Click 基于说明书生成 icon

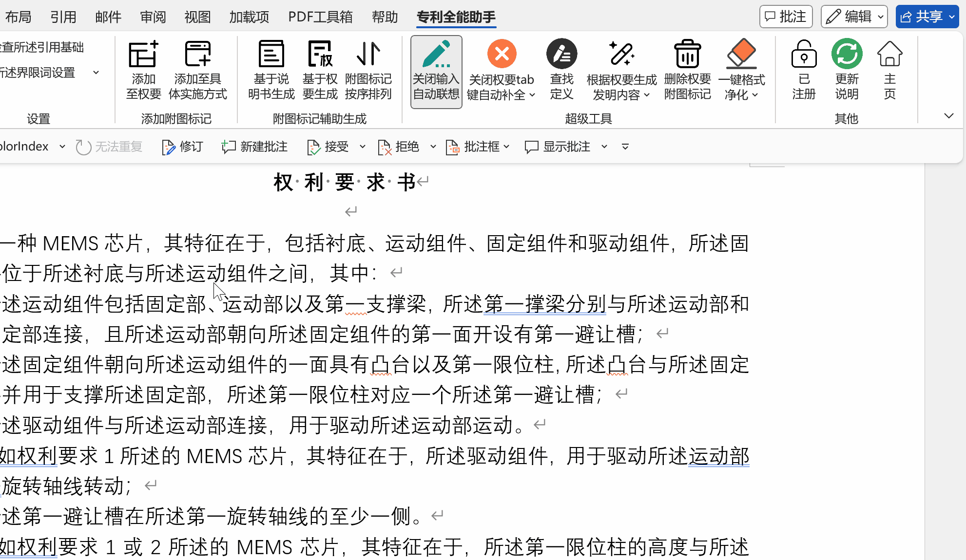coord(271,55)
